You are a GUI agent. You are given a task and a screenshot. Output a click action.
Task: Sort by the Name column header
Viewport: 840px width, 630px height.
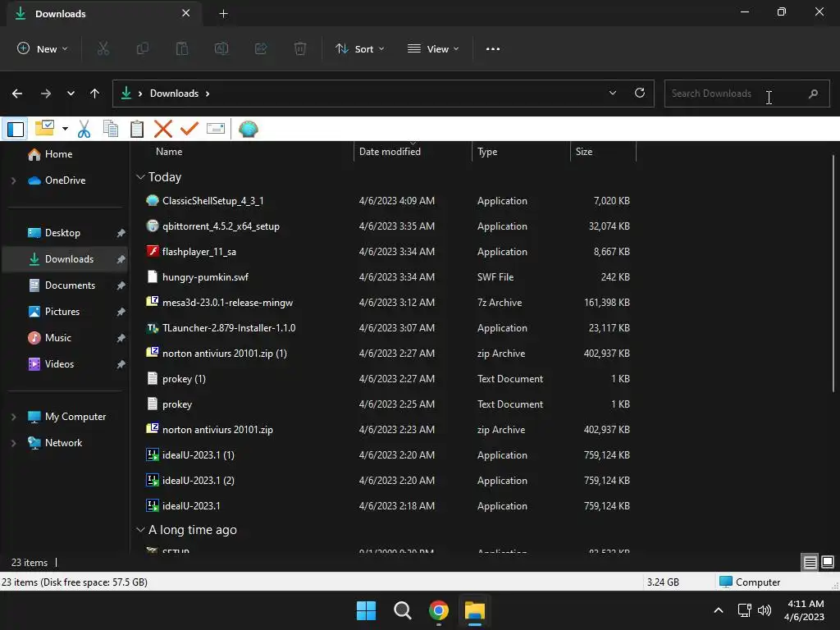click(169, 152)
